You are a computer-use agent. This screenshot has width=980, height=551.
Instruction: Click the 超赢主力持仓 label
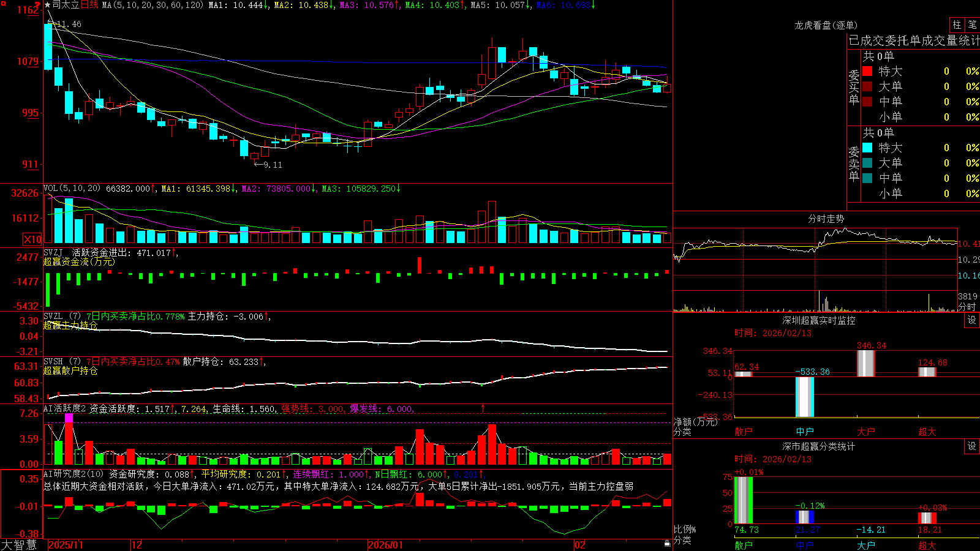(70, 325)
